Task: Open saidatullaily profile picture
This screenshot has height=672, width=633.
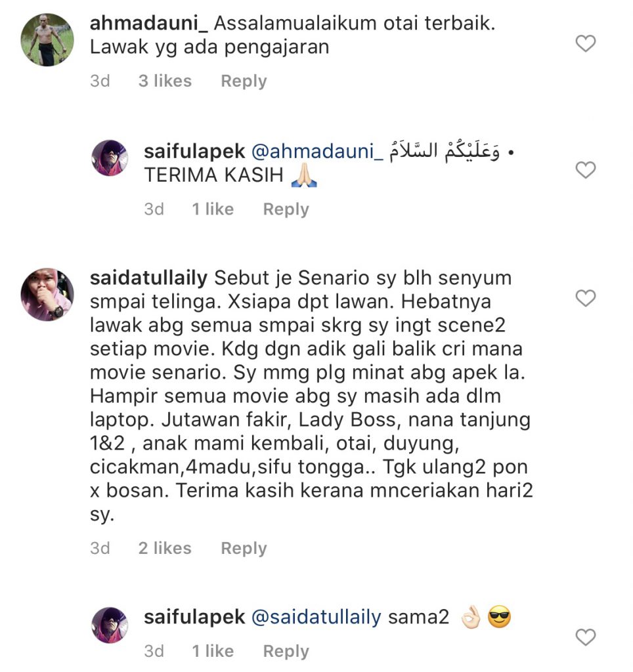Action: tap(47, 295)
